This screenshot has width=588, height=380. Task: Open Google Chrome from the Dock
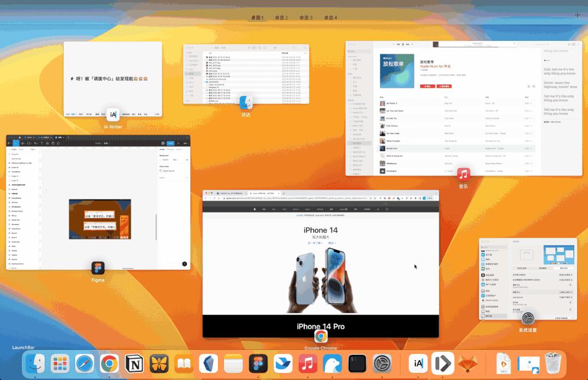[110, 364]
